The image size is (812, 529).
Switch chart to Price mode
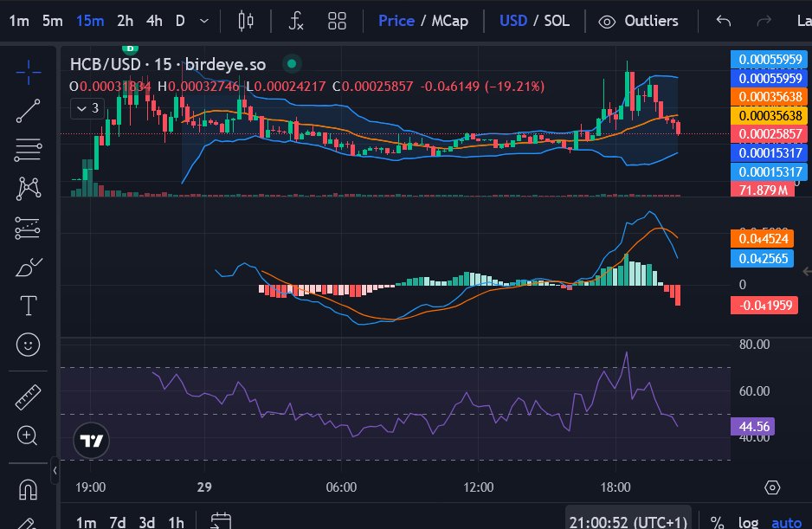[396, 21]
